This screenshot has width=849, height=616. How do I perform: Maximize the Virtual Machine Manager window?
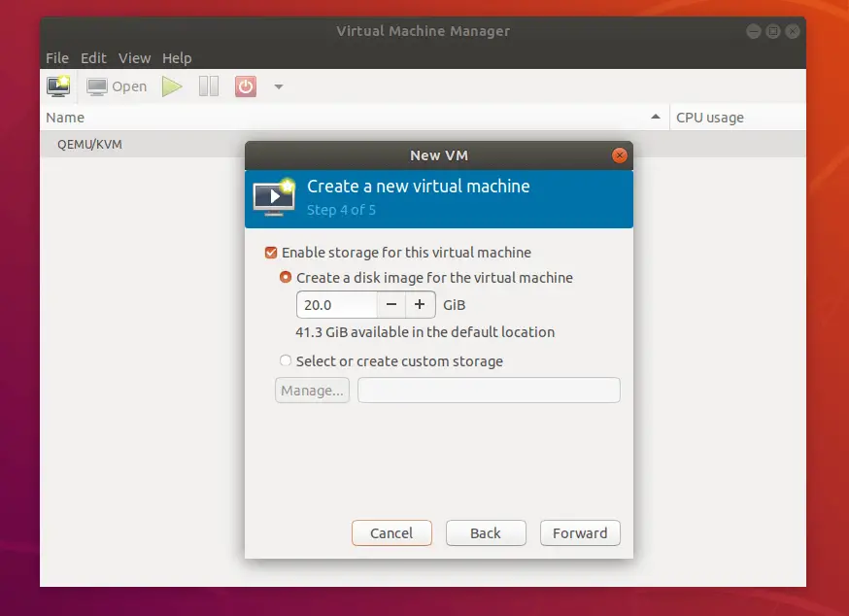[x=773, y=31]
